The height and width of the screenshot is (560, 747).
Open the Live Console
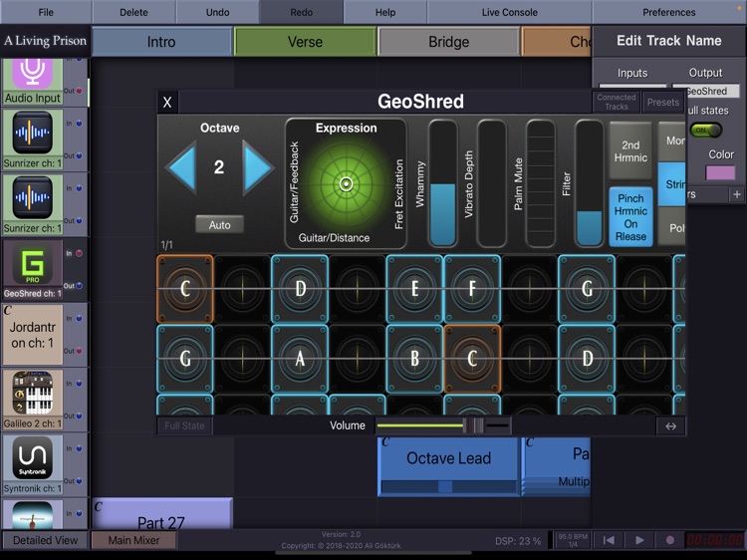click(509, 12)
